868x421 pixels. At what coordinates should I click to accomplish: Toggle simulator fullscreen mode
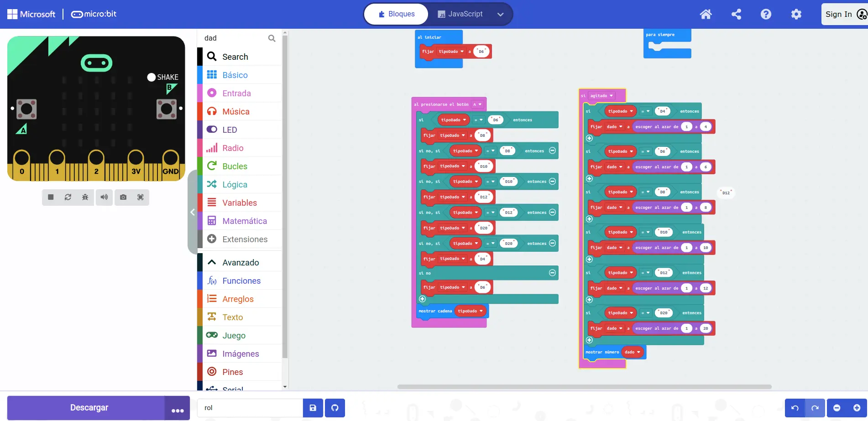[x=141, y=197]
